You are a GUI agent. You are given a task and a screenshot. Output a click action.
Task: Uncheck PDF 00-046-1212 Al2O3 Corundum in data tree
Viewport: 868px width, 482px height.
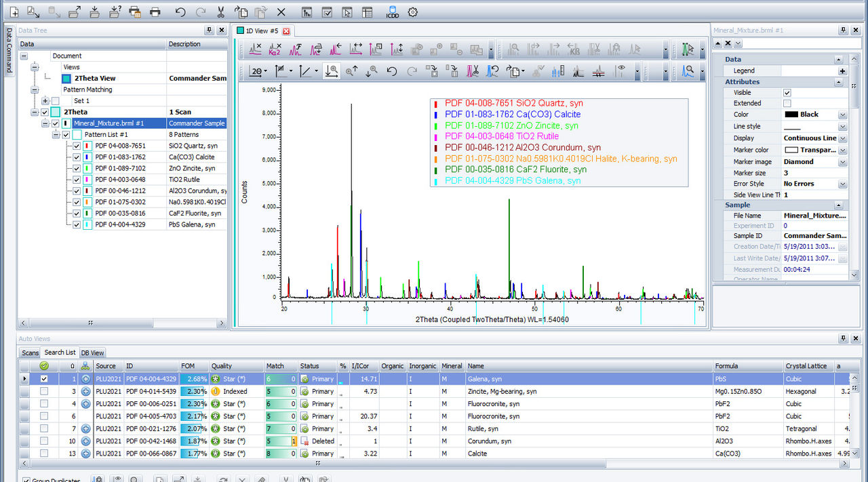click(76, 190)
